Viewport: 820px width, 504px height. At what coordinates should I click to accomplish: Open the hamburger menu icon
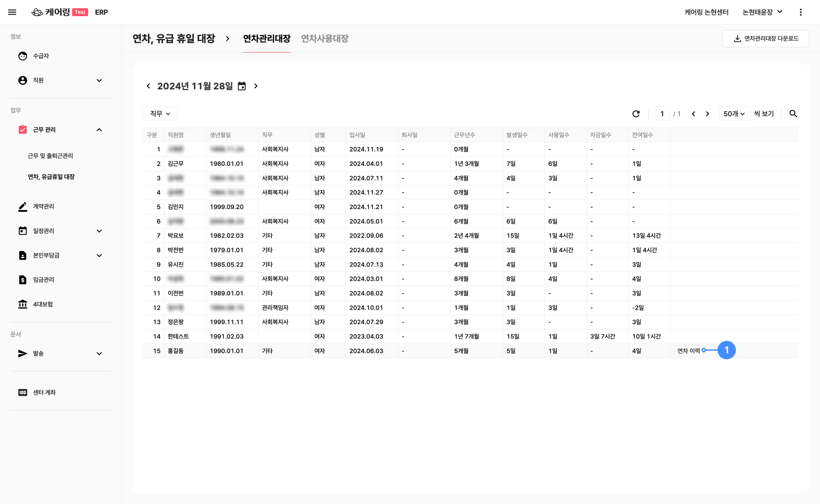pyautogui.click(x=12, y=12)
